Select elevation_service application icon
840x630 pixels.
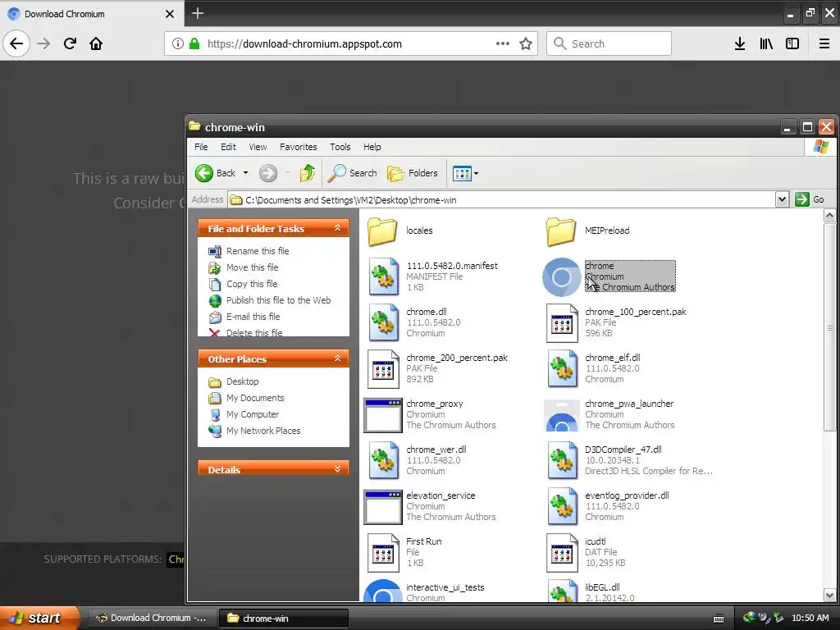(383, 507)
